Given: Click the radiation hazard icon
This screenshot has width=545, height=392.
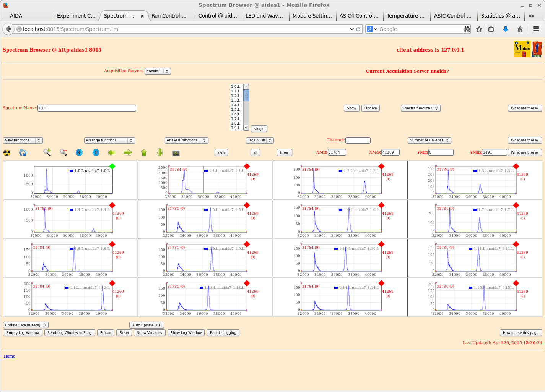Looking at the screenshot, I should click(7, 153).
